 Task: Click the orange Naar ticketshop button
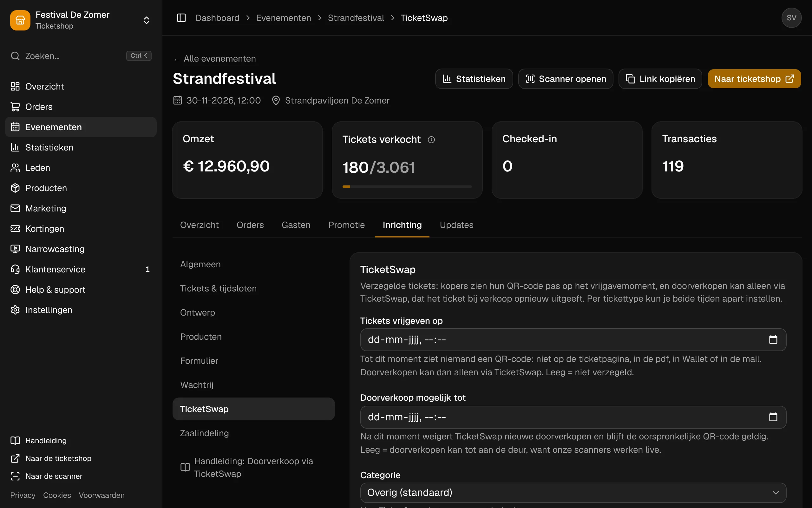[754, 79]
